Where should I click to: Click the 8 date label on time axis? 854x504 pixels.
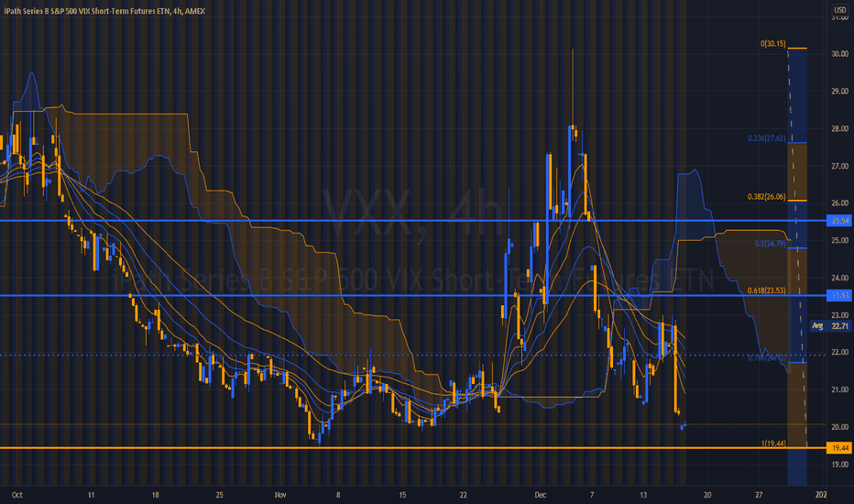pos(338,495)
